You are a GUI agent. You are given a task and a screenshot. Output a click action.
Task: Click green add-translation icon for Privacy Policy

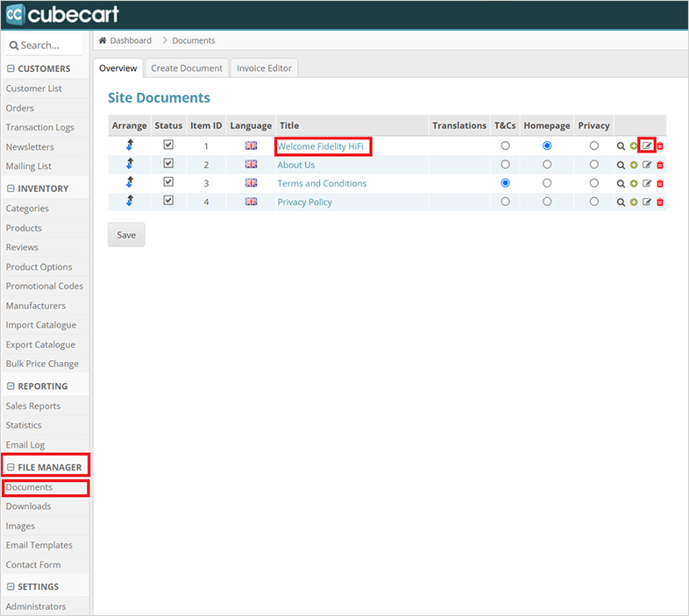click(x=634, y=202)
